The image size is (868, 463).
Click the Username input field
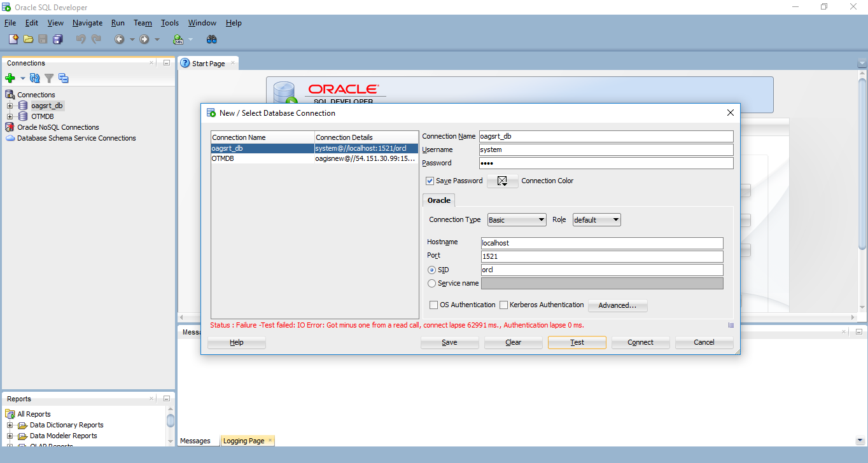click(606, 149)
